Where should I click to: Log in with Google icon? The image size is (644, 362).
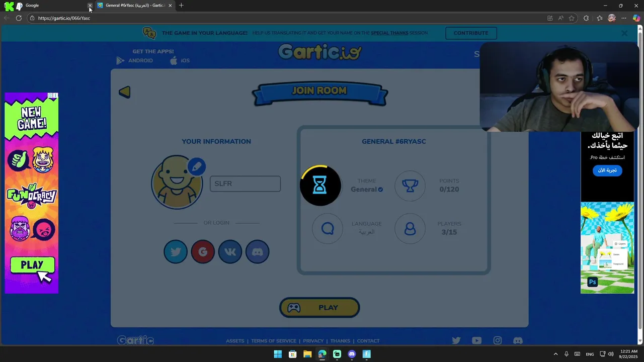(203, 252)
